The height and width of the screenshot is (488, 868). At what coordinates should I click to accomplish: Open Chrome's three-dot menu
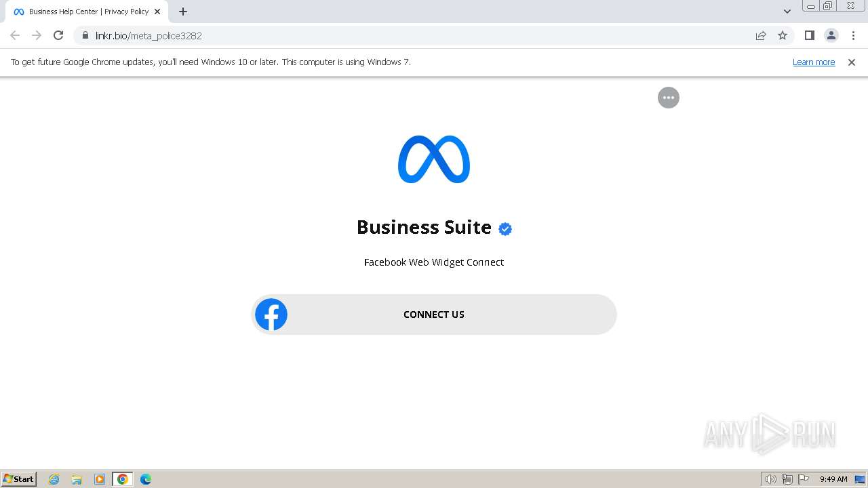pyautogui.click(x=853, y=35)
